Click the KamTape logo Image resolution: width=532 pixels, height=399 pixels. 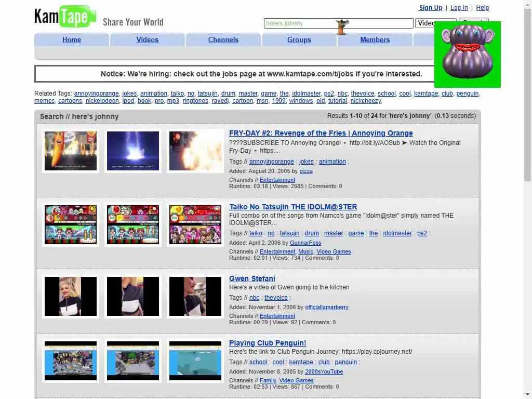(x=65, y=16)
